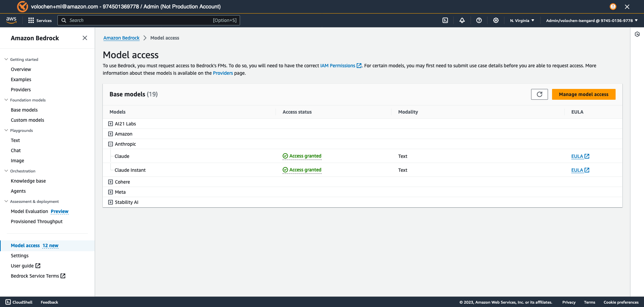The height and width of the screenshot is (307, 644).
Task: Click the Isengard logo icon
Action: (22, 6)
